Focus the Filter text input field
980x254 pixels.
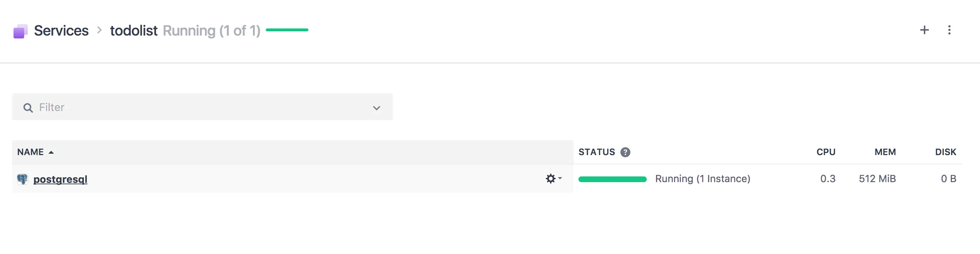[203, 107]
